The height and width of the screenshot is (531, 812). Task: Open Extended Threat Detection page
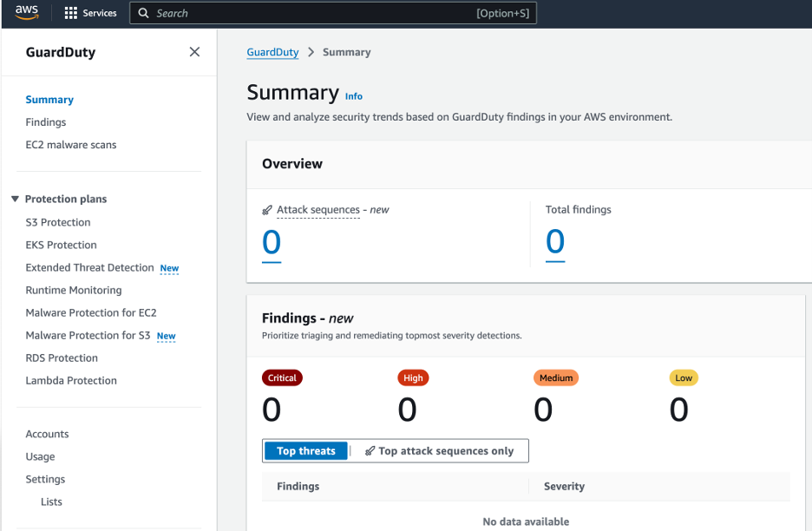coord(89,268)
